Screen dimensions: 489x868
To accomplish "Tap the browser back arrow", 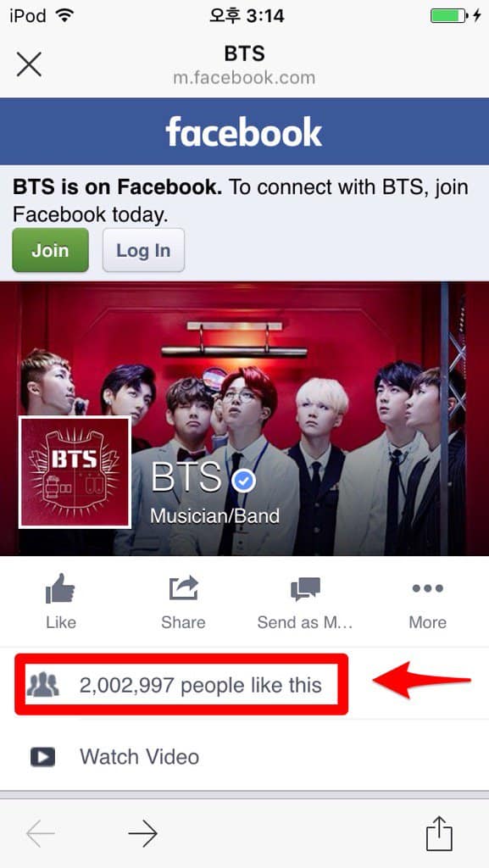I will [41, 833].
